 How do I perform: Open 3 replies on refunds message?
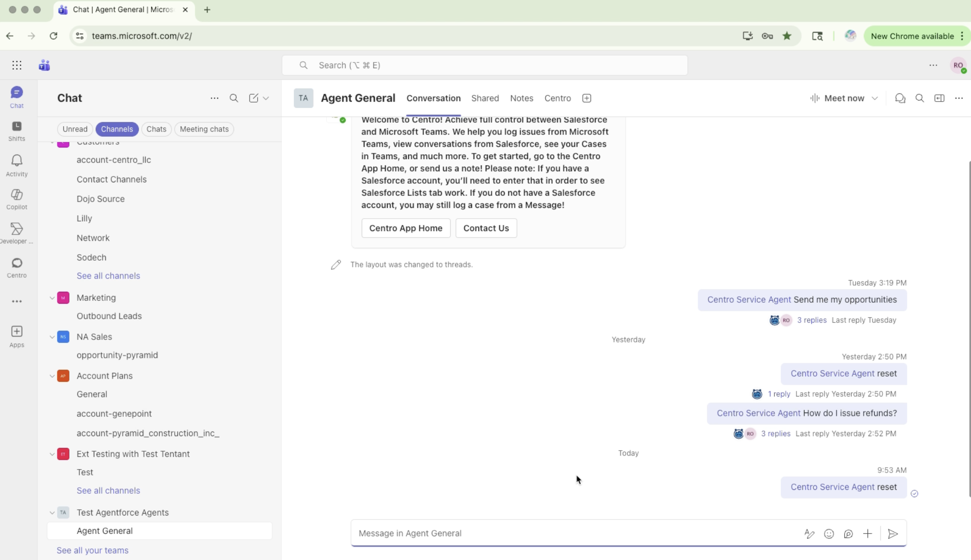point(776,434)
